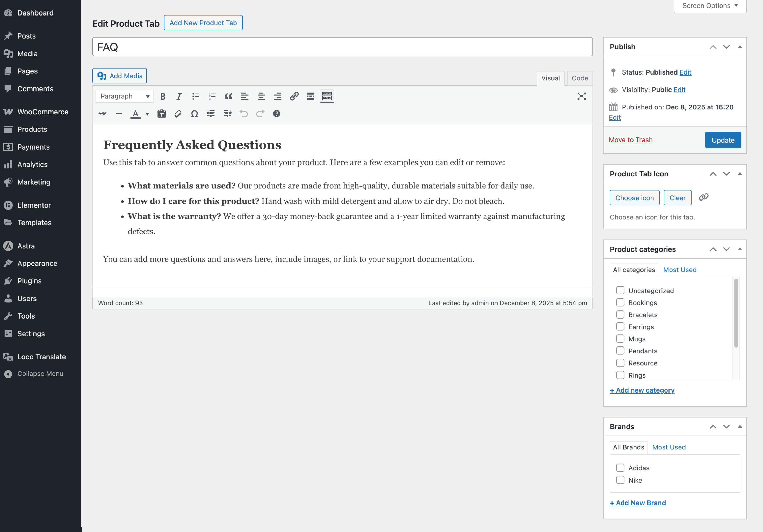Select the Bold formatting icon
The image size is (763, 532).
(x=162, y=96)
